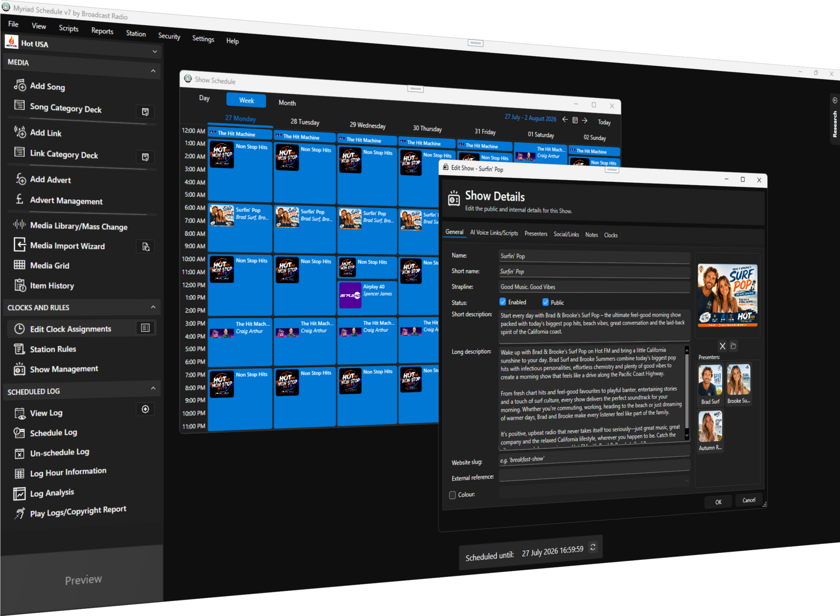840x616 pixels.
Task: Collapse the CLOCKS AND RULES section
Action: (x=153, y=307)
